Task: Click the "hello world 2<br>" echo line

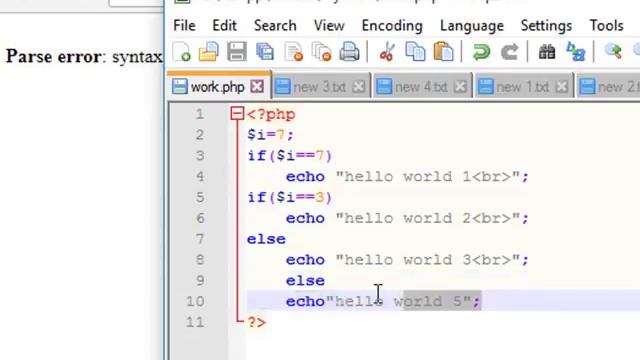Action: pos(407,218)
